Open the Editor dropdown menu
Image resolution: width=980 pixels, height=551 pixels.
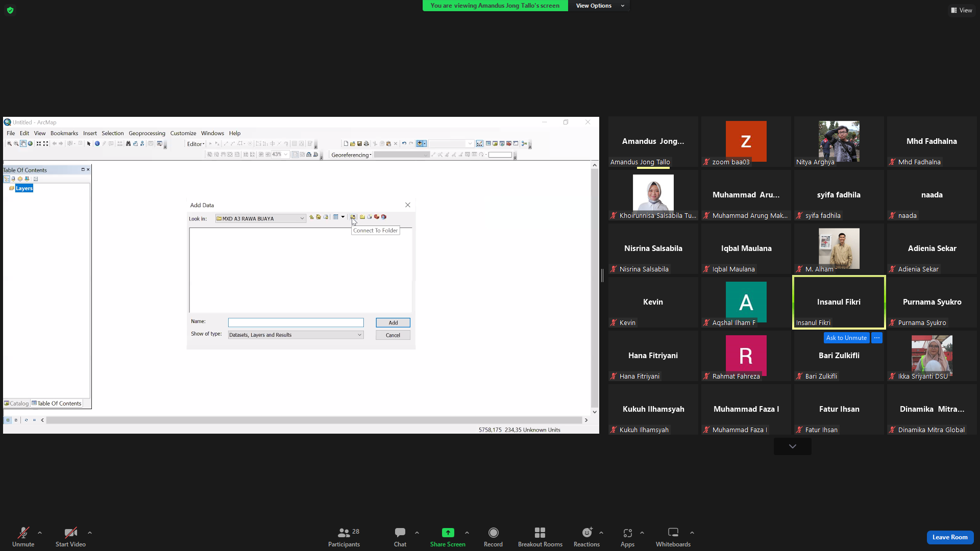(x=195, y=144)
